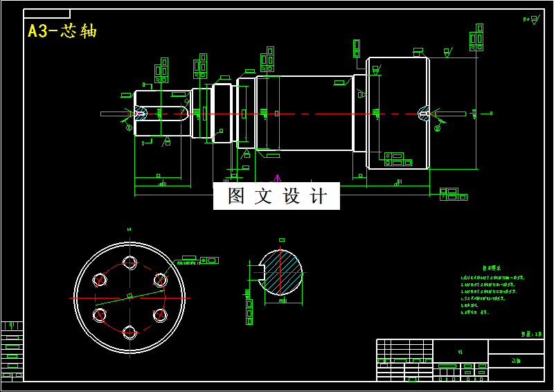Click the yellow "A3-芯轴" drawing title

tap(62, 31)
